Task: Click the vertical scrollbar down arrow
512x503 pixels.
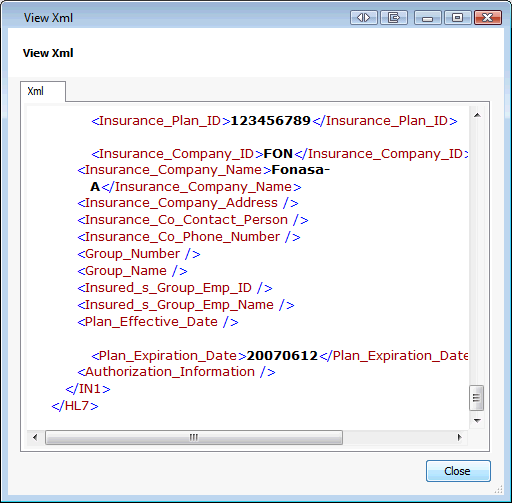Action: pyautogui.click(x=477, y=421)
